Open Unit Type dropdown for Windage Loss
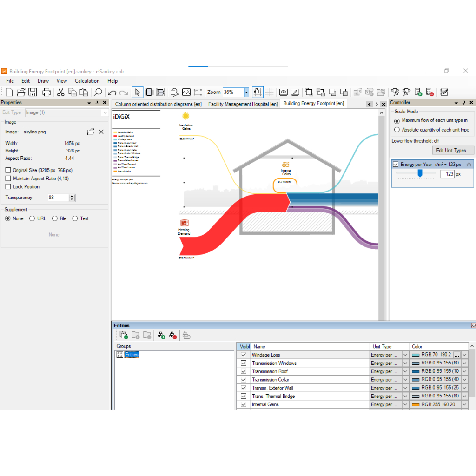The width and height of the screenshot is (476, 476). [x=405, y=355]
